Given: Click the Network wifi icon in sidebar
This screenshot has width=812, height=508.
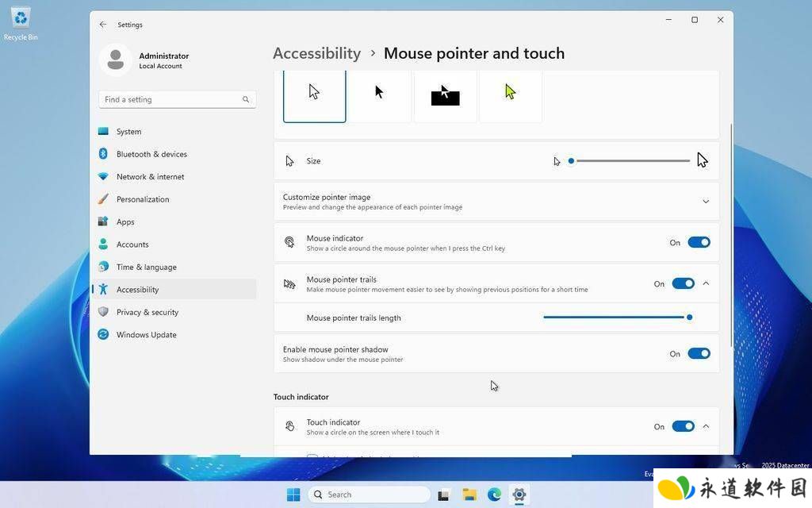Looking at the screenshot, I should 103,176.
